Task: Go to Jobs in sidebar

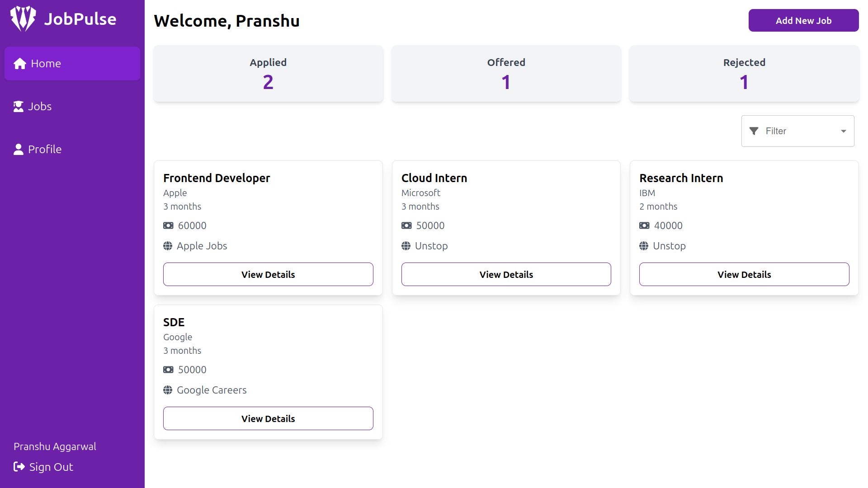Action: tap(72, 107)
